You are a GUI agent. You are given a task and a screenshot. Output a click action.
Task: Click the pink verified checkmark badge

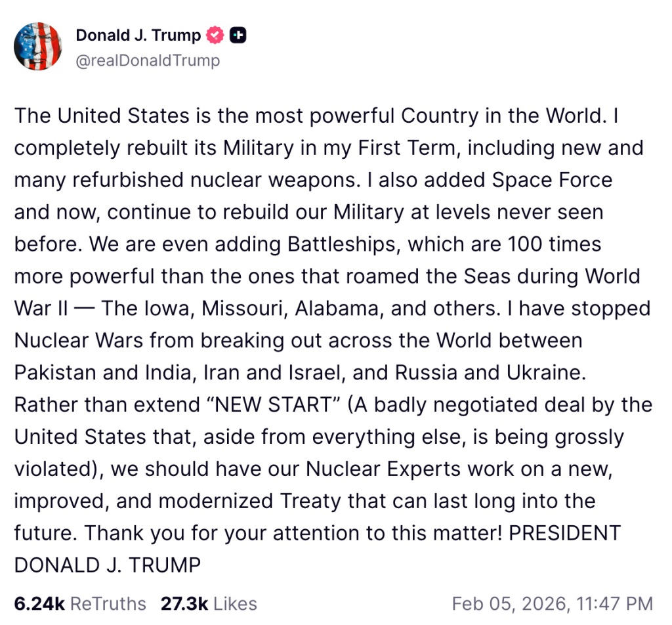coord(213,35)
